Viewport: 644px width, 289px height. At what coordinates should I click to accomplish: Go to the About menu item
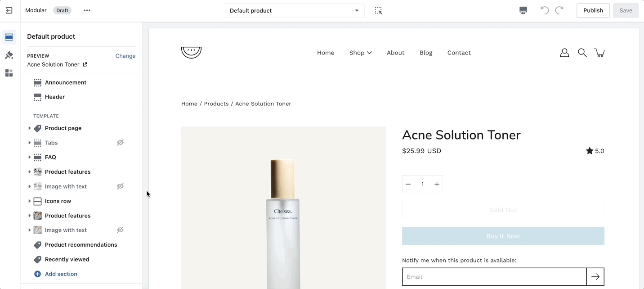(395, 53)
